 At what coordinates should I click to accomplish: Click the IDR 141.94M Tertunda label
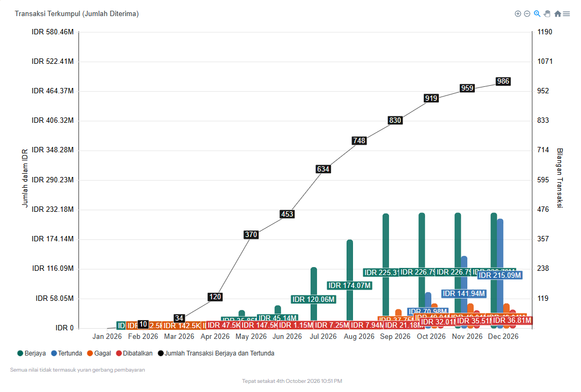464,293
